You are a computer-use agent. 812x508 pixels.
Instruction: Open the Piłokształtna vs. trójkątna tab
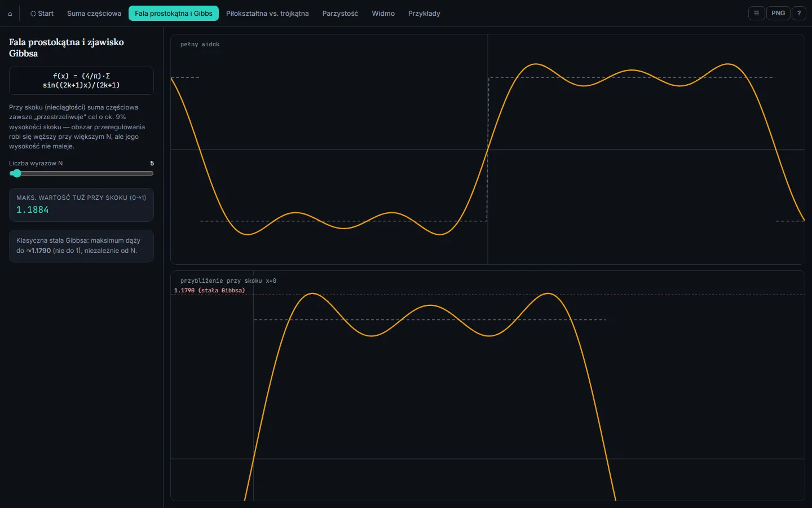click(x=267, y=14)
